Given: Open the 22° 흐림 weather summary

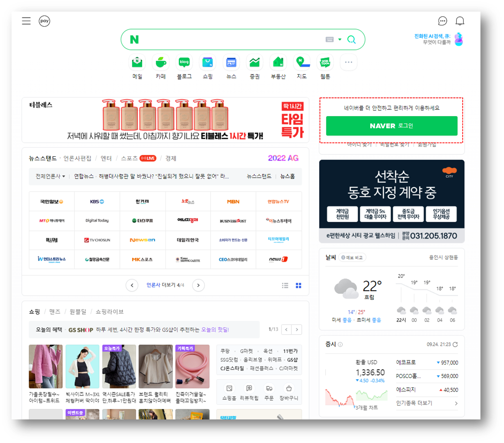Looking at the screenshot, I should click(358, 289).
